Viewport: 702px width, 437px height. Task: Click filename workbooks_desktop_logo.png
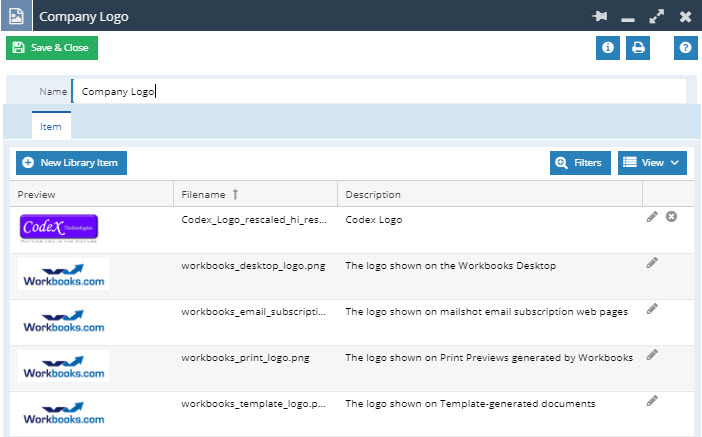[253, 266]
